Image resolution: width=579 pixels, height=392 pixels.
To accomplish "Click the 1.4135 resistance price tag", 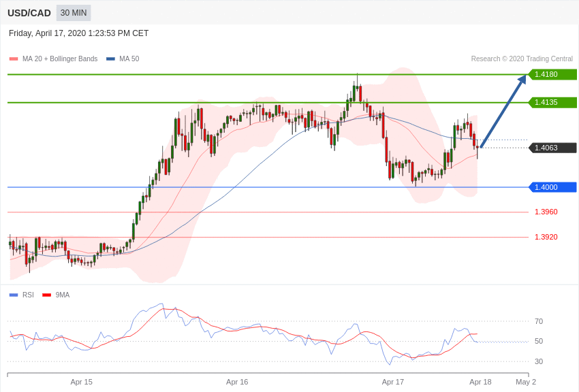I will 552,103.
